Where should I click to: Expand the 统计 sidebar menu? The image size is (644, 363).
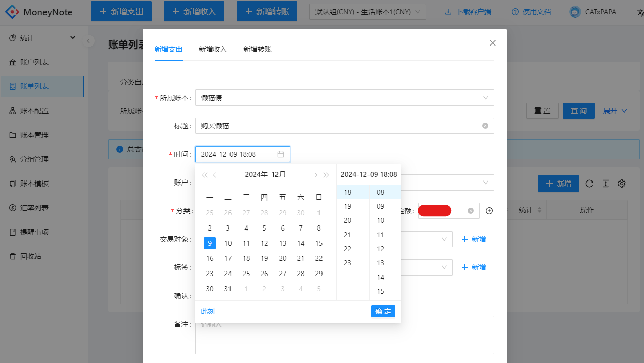tap(42, 38)
